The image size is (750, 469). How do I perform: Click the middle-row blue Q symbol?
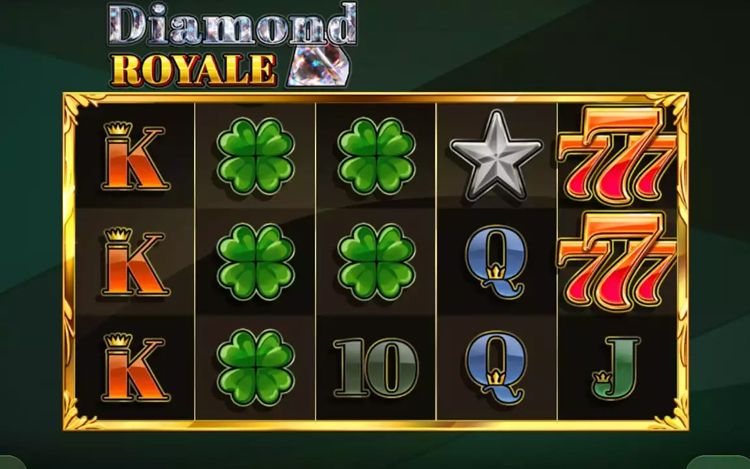pos(496,262)
